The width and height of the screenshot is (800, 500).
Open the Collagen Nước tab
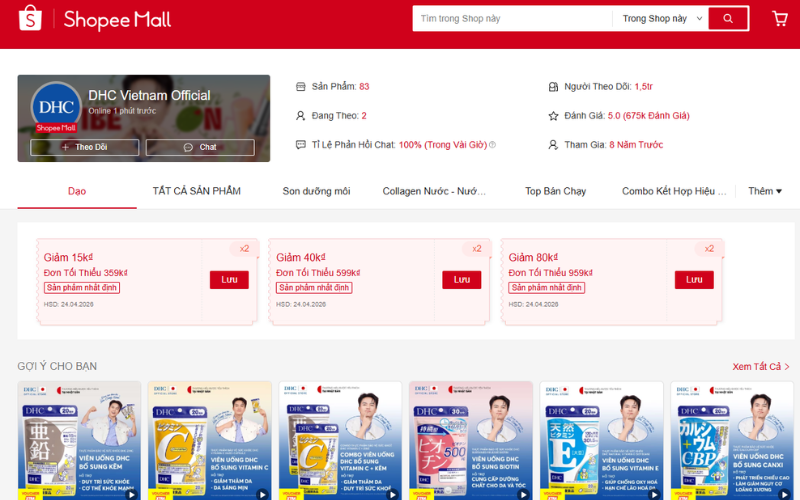434,191
